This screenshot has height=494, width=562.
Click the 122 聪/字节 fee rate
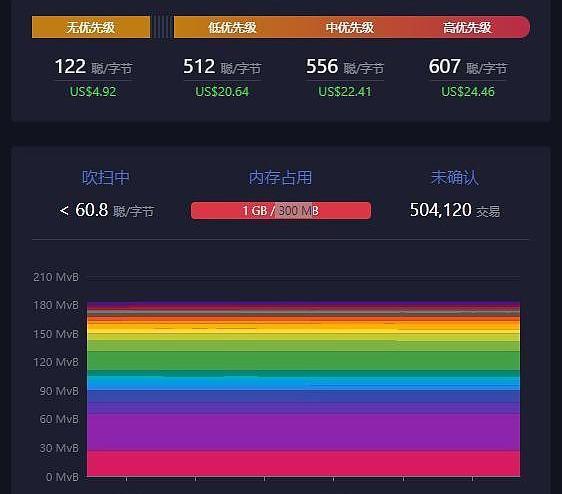click(x=94, y=67)
